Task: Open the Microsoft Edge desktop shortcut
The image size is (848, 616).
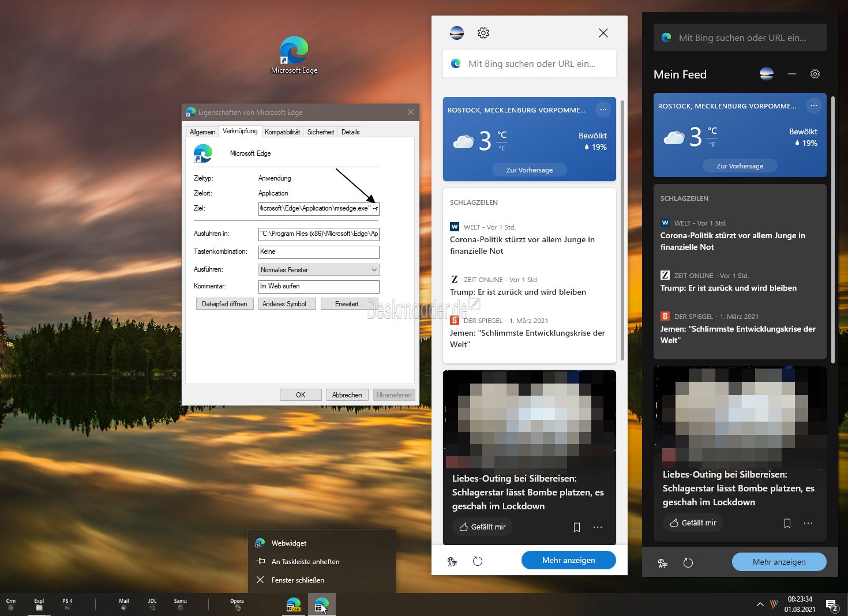Action: [294, 55]
